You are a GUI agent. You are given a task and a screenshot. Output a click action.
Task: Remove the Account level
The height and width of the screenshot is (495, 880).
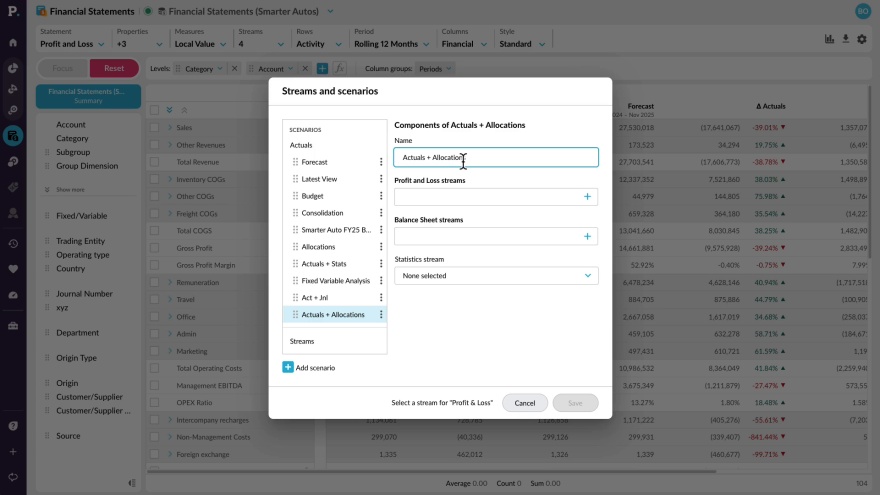(x=305, y=68)
